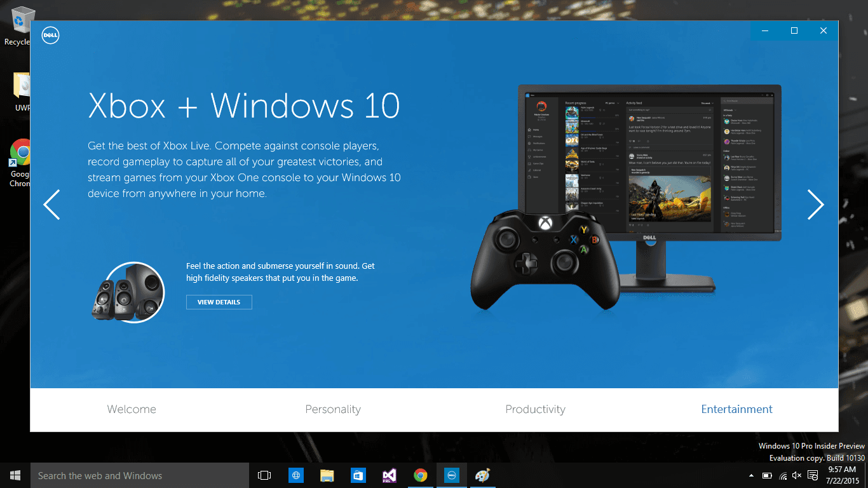Switch to the Welcome tab

[132, 409]
